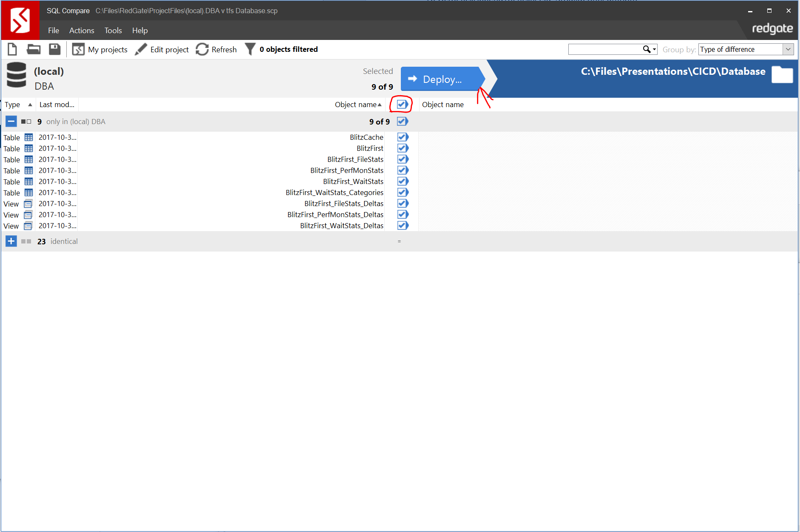
Task: Click the Last mod... column header
Action: coord(57,105)
